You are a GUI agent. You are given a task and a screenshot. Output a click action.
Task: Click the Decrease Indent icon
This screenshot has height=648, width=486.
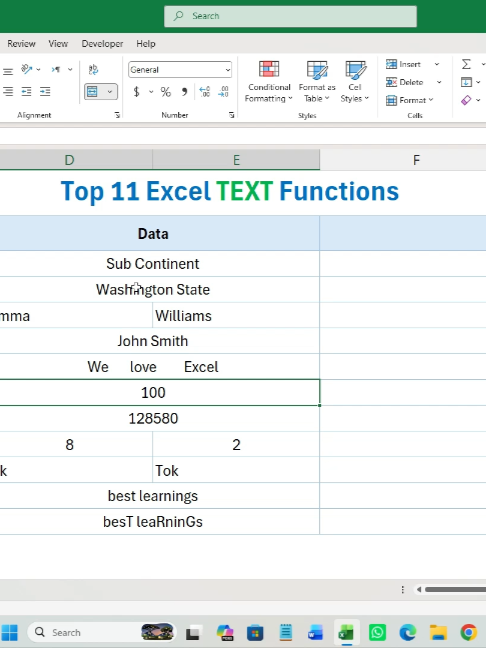26,91
